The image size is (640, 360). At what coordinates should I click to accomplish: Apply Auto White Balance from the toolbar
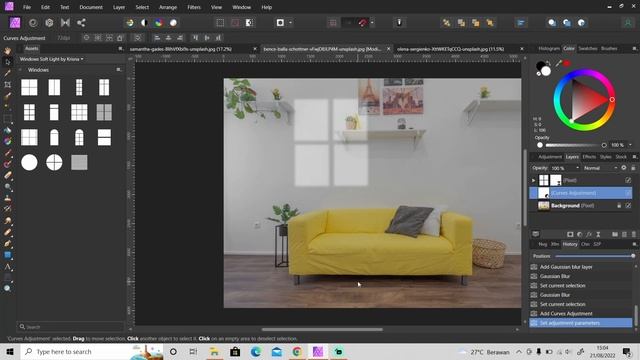[173, 23]
